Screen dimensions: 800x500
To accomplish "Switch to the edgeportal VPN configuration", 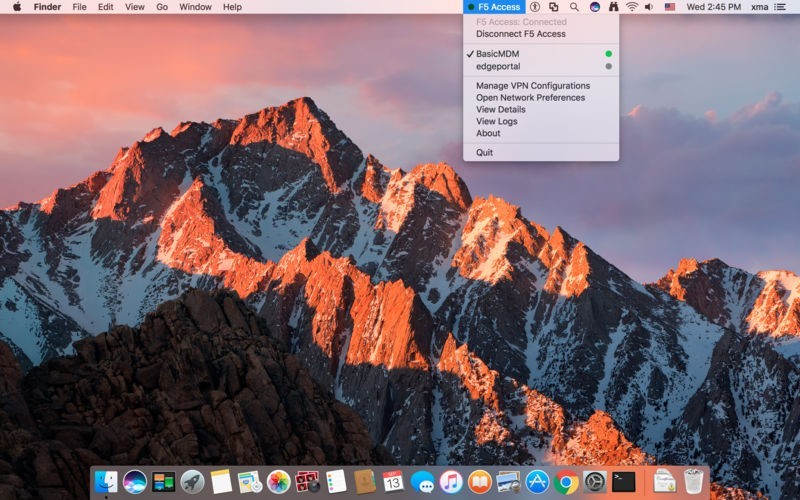I will pyautogui.click(x=498, y=66).
